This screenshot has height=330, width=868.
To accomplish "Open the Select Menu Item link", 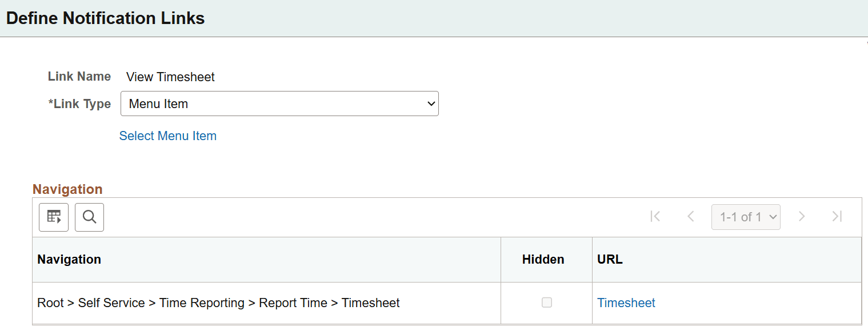I will click(x=167, y=136).
